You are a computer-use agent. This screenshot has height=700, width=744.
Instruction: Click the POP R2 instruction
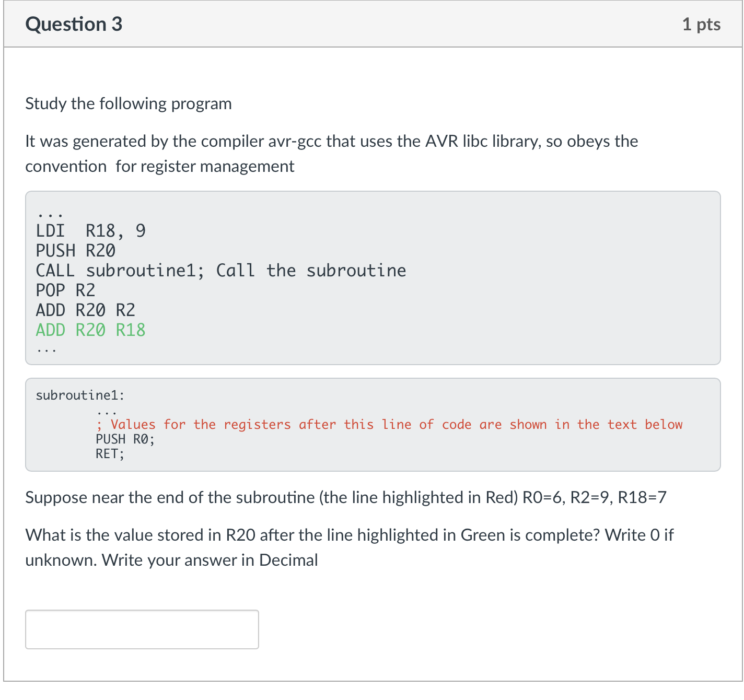pyautogui.click(x=65, y=290)
